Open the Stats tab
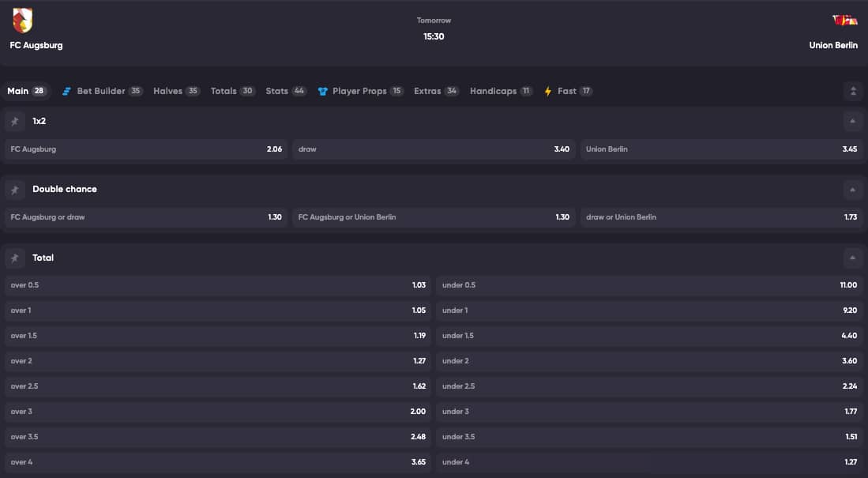 pos(286,91)
